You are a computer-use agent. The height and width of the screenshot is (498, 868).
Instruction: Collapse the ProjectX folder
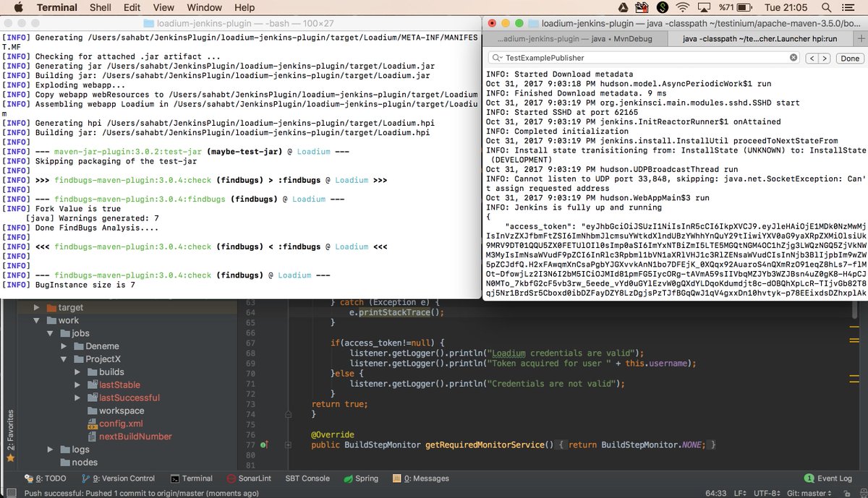[64, 359]
